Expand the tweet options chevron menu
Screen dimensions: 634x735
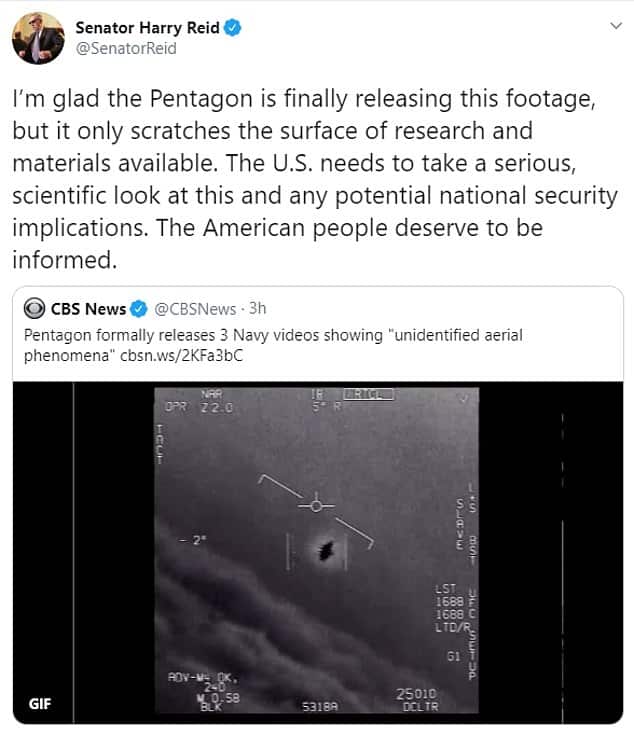[616, 26]
